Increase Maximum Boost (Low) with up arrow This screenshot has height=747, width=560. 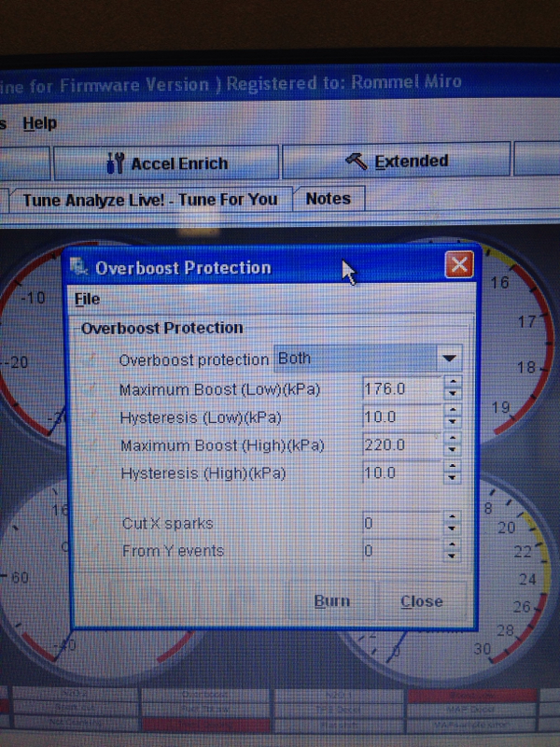tap(453, 382)
